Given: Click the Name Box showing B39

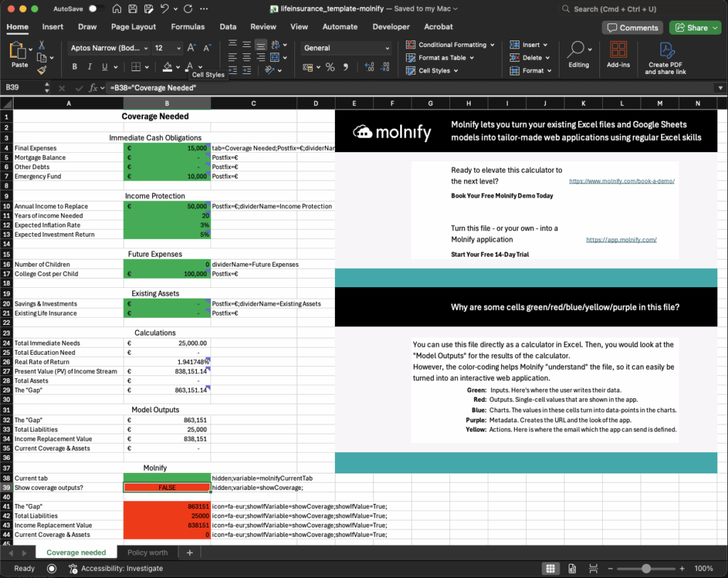Looking at the screenshot, I should tap(21, 88).
